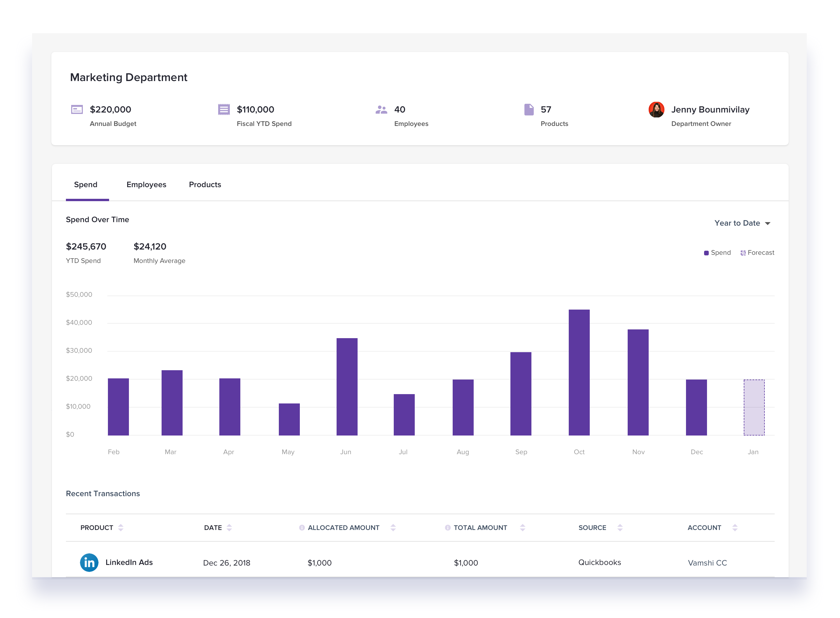Click the LinkedIn Ads logo icon
Viewport: 840px width, 618px height.
89,562
